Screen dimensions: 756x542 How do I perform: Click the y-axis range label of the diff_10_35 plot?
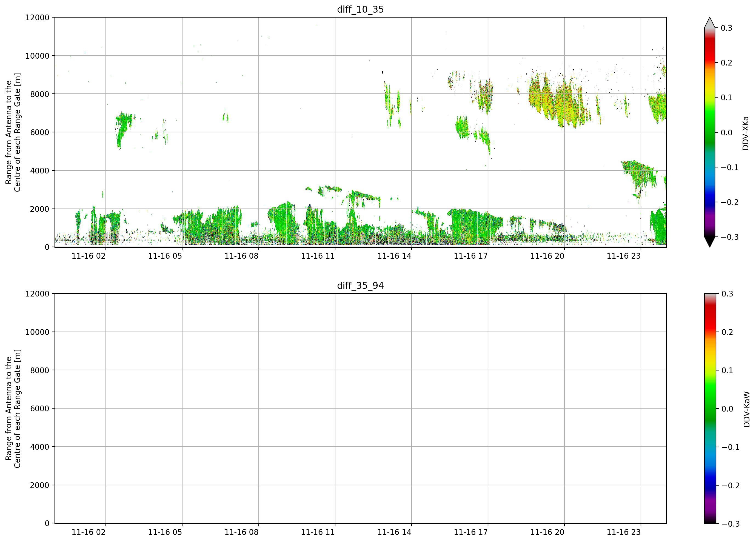point(13,132)
